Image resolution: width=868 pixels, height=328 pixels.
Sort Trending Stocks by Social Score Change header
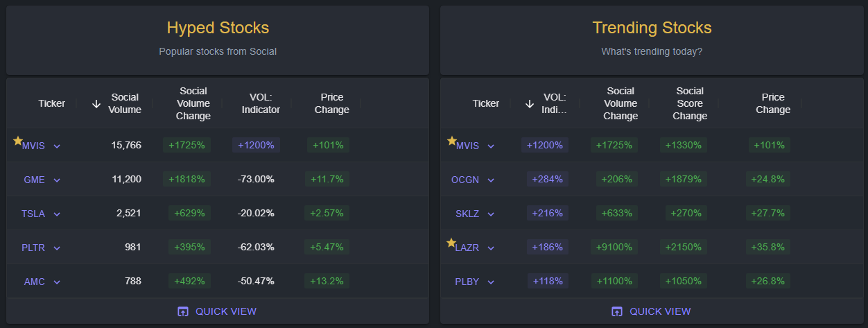(690, 103)
